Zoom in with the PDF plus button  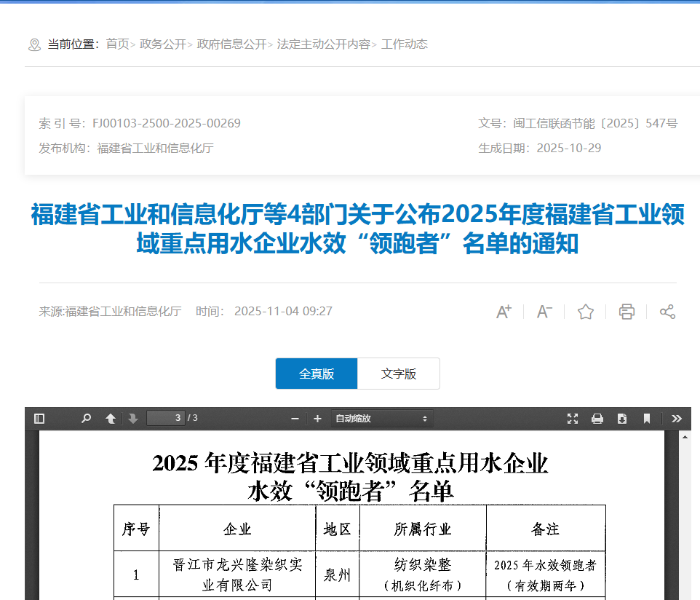click(317, 419)
